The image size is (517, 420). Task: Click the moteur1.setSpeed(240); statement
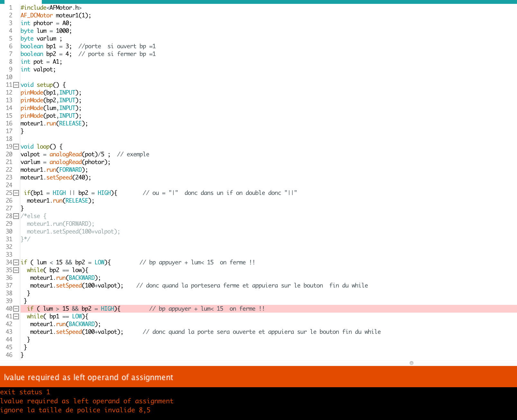pyautogui.click(x=56, y=178)
